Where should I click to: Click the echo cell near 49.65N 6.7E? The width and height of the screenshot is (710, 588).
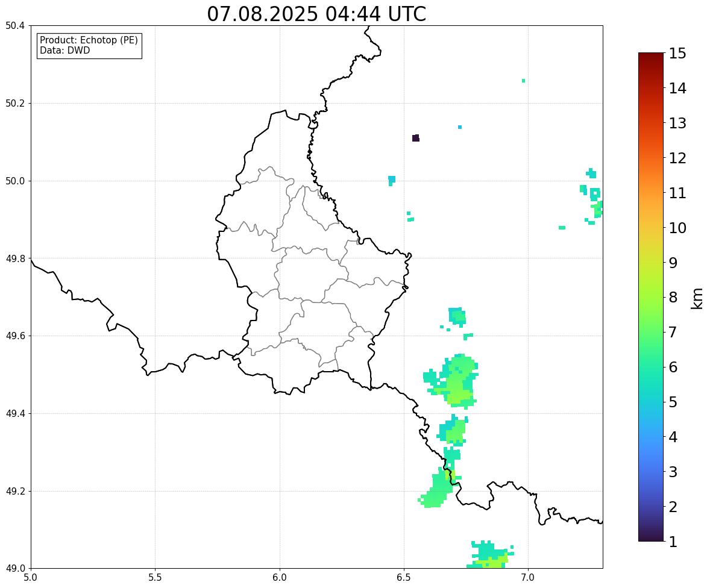click(457, 316)
